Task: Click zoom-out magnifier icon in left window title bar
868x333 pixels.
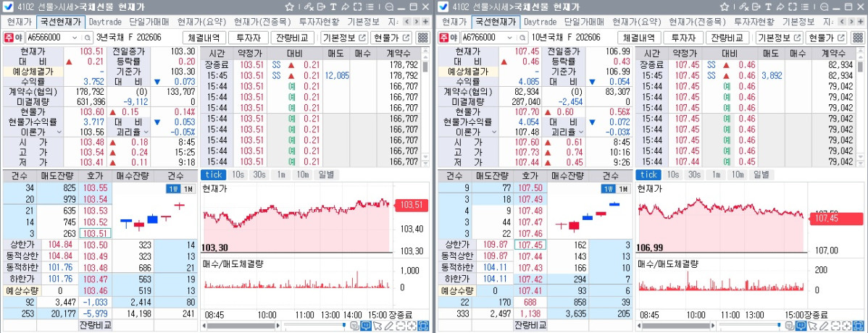Action: click(389, 7)
